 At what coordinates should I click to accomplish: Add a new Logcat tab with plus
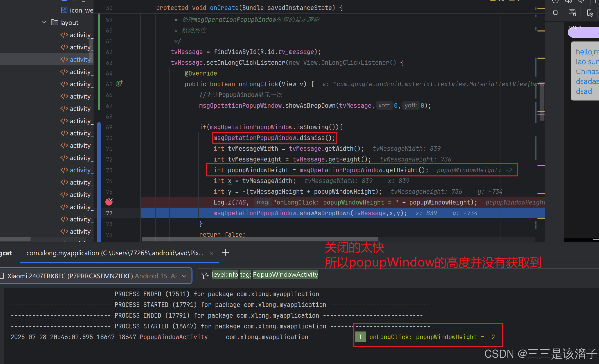226,253
